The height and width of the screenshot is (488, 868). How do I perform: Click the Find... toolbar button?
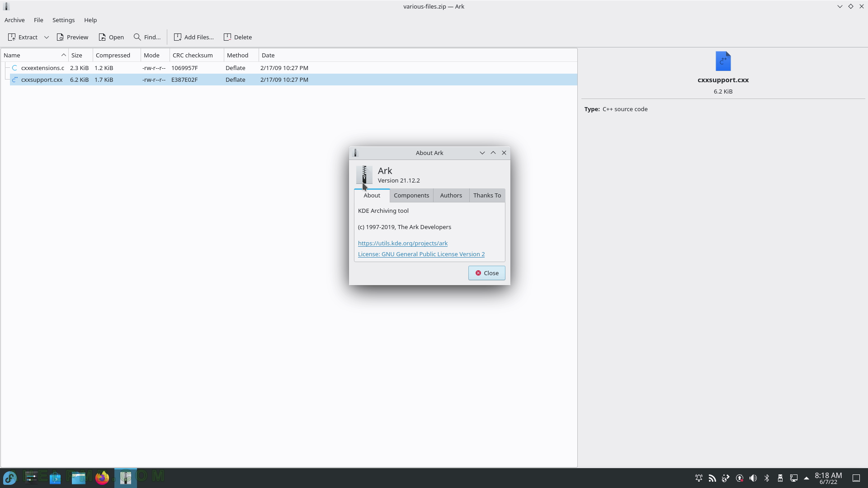pyautogui.click(x=147, y=37)
